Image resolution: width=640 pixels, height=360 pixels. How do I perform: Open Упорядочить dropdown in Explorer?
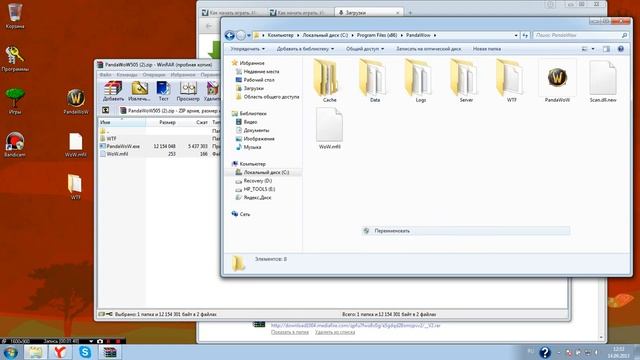pyautogui.click(x=247, y=49)
